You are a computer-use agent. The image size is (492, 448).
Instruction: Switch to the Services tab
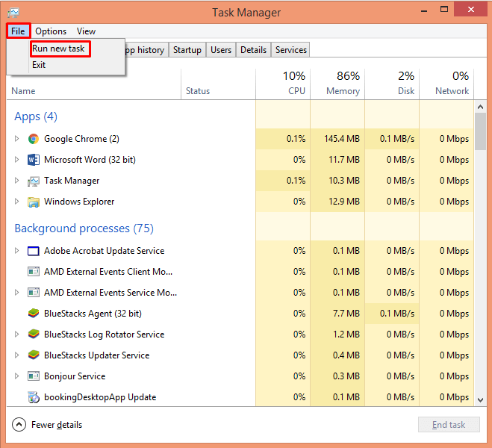pyautogui.click(x=291, y=50)
